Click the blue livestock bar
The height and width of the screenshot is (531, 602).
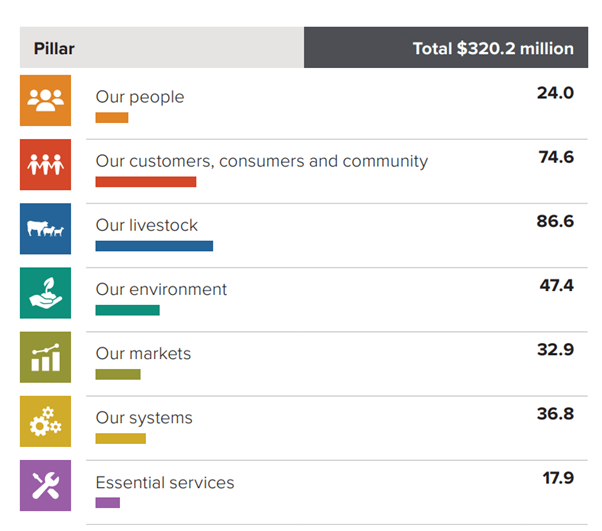pos(154,246)
